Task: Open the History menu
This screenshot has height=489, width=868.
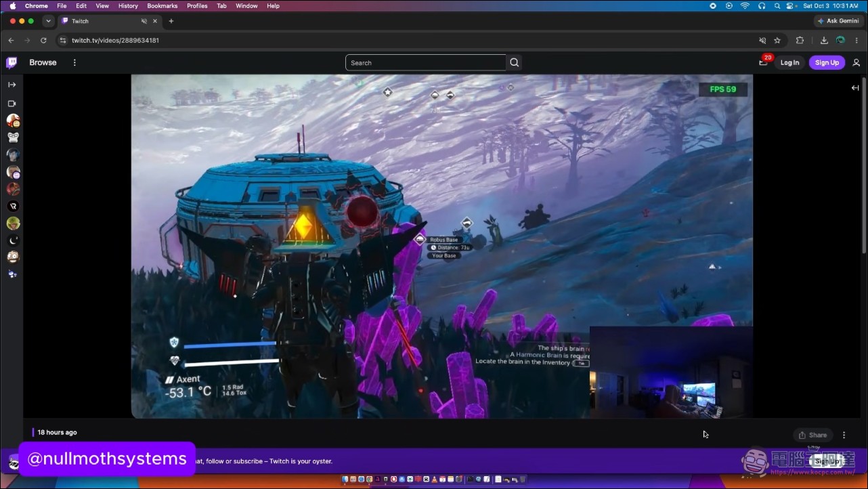Action: [128, 5]
